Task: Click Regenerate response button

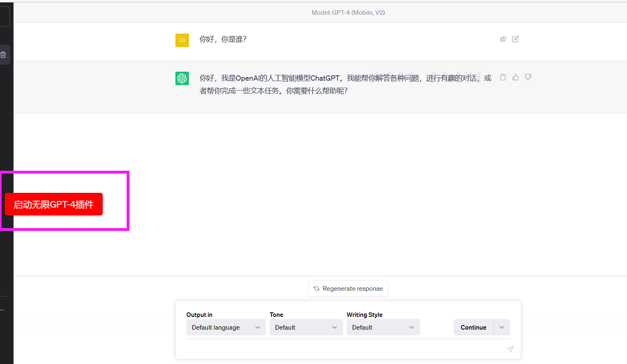Action: coord(348,289)
